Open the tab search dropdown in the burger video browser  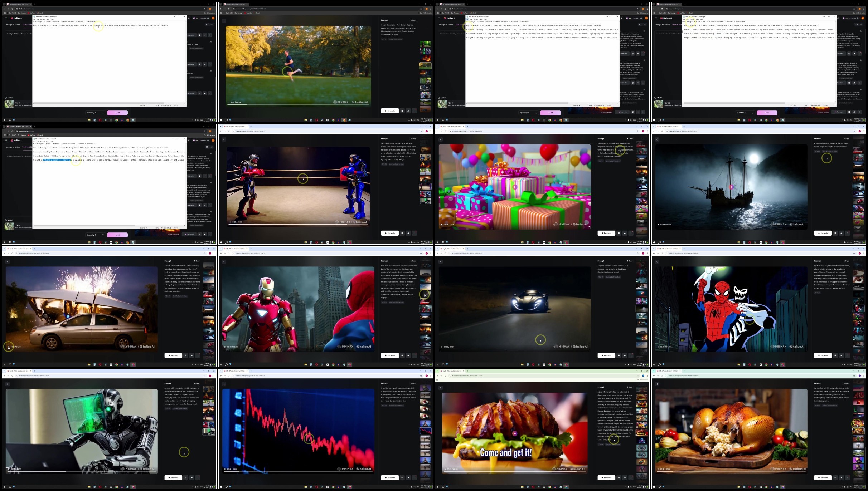(437, 371)
